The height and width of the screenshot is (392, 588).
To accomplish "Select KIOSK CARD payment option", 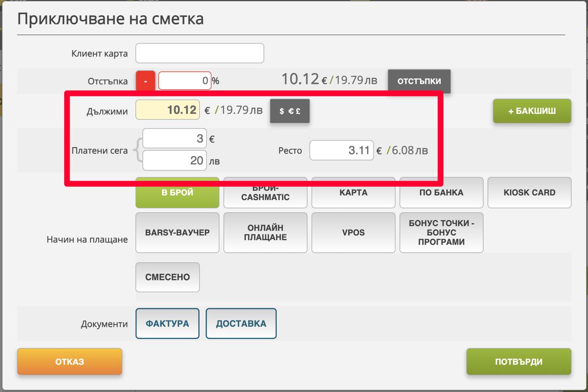I will pos(529,193).
